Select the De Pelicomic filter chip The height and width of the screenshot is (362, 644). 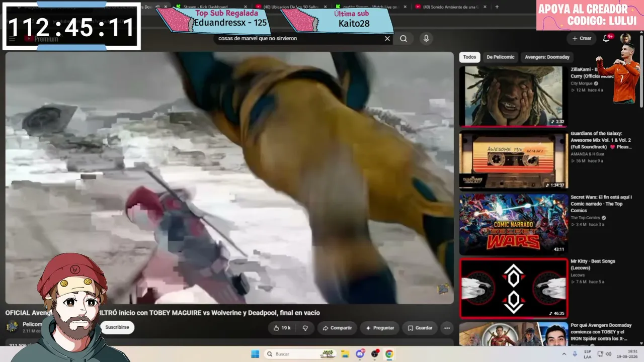501,57
